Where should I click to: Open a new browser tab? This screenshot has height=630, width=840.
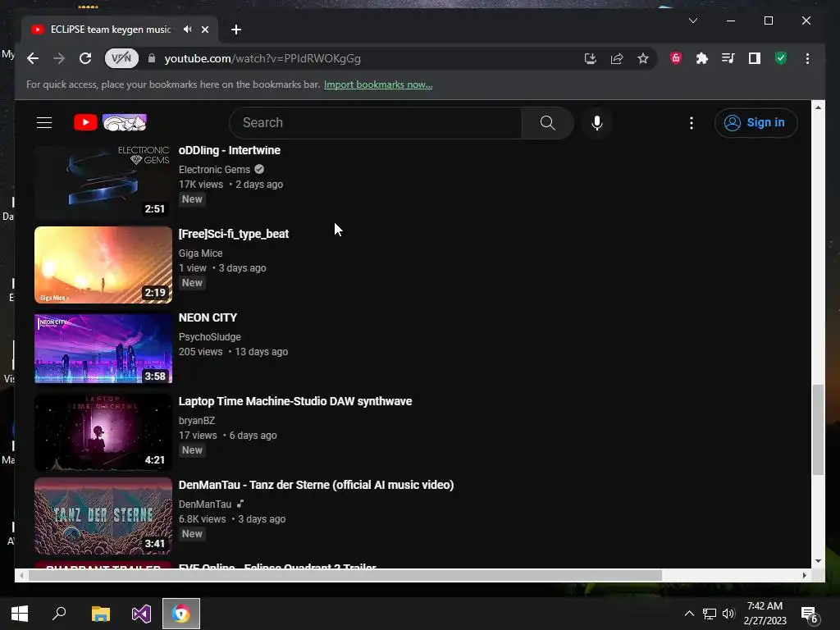click(235, 30)
